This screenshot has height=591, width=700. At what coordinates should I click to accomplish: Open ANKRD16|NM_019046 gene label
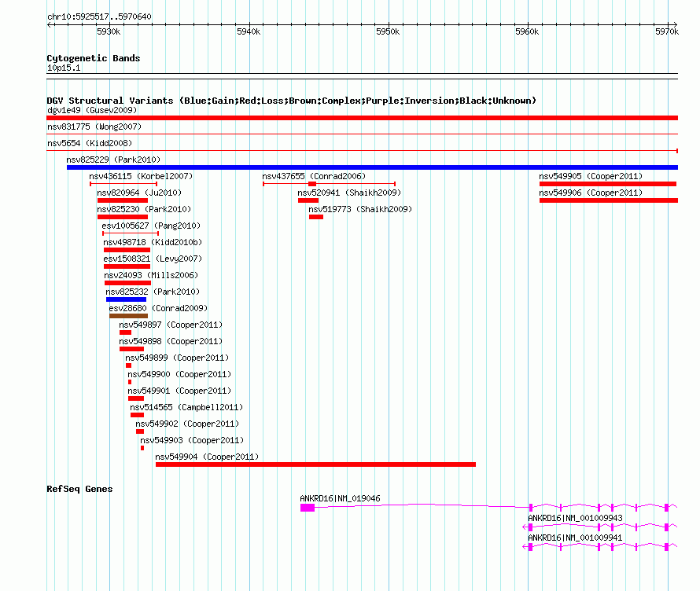[341, 498]
